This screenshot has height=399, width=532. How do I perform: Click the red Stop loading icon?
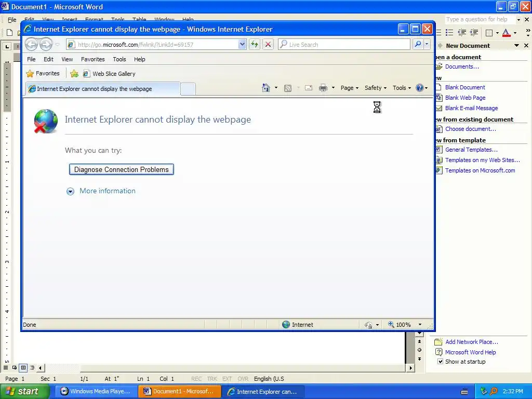point(268,45)
